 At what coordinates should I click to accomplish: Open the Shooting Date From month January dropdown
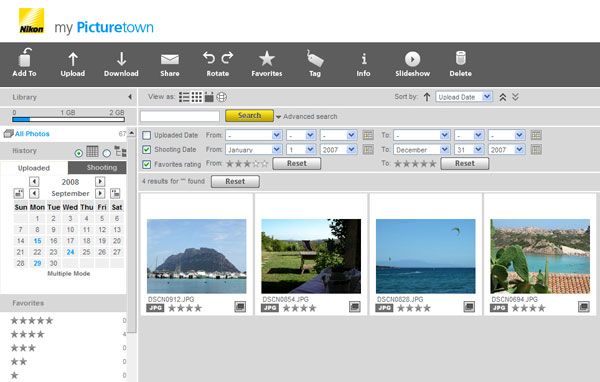tap(254, 150)
